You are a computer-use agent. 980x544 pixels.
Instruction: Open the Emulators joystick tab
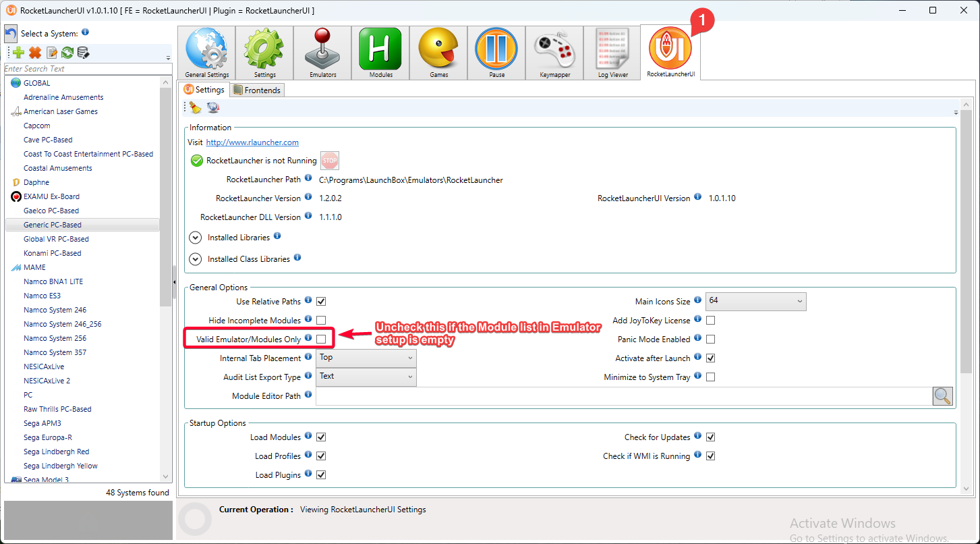coord(322,53)
